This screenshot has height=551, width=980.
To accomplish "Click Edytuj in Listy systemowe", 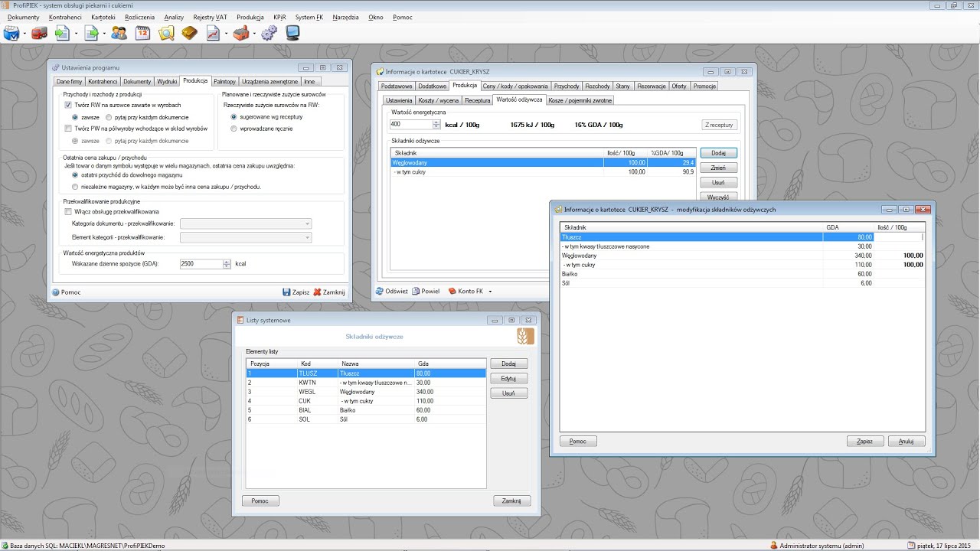I will (508, 379).
